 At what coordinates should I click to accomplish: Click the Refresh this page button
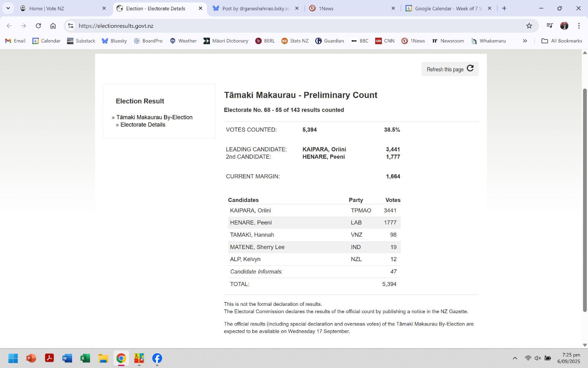coord(450,69)
